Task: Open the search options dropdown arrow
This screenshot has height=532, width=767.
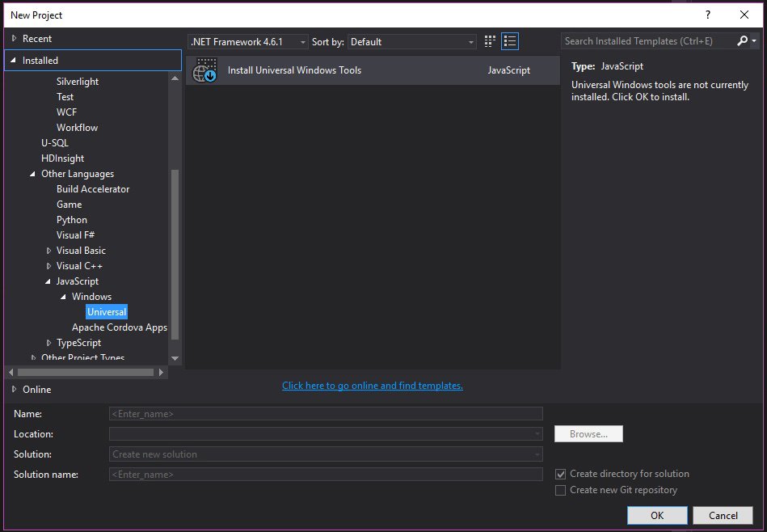Action: [x=754, y=41]
